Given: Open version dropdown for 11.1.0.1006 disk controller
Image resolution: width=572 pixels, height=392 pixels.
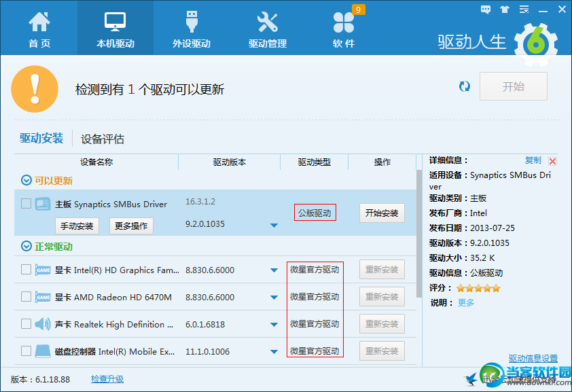Looking at the screenshot, I should pyautogui.click(x=274, y=352).
